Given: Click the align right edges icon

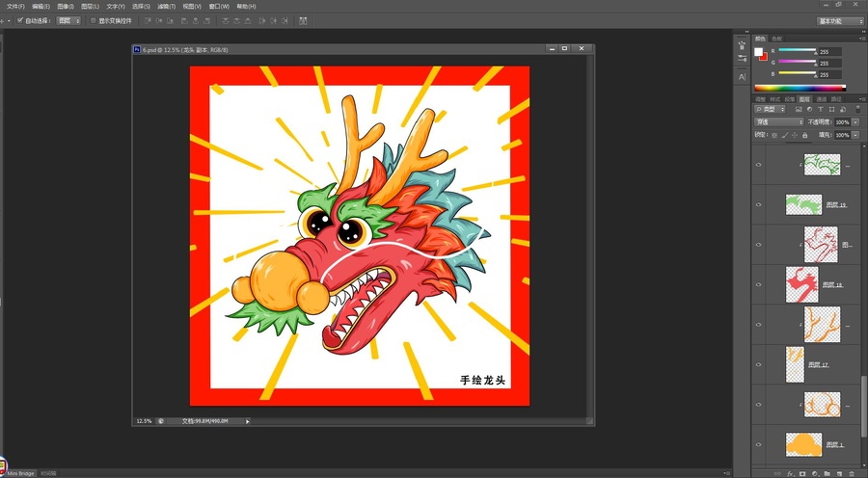Looking at the screenshot, I should click(206, 21).
